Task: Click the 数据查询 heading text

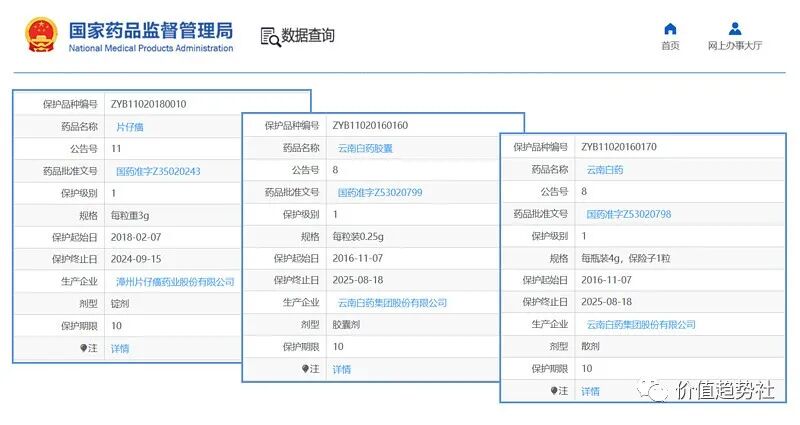Action: click(x=308, y=36)
